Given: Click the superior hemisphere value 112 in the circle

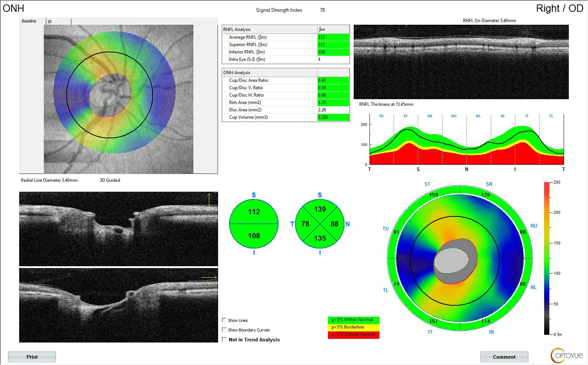Looking at the screenshot, I should click(x=254, y=212).
